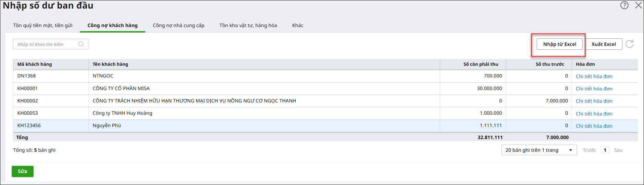
Task: Open the help question mark icon
Action: (x=624, y=5)
